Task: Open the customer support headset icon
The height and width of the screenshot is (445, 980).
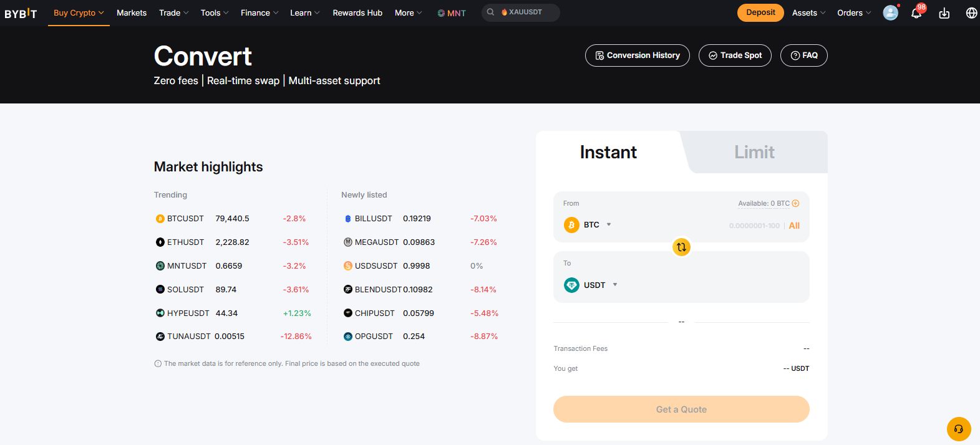Action: 959,429
